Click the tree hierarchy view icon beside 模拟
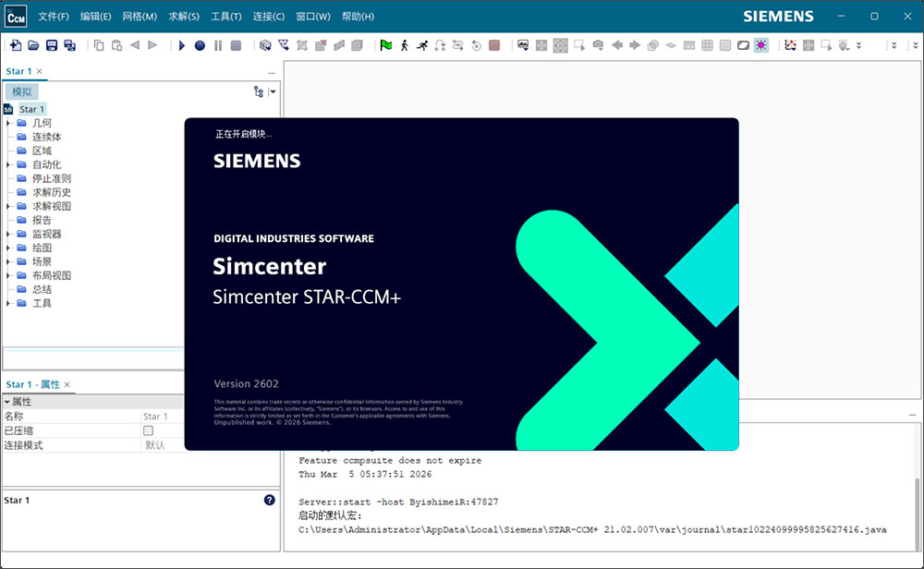Image resolution: width=924 pixels, height=569 pixels. (x=258, y=91)
